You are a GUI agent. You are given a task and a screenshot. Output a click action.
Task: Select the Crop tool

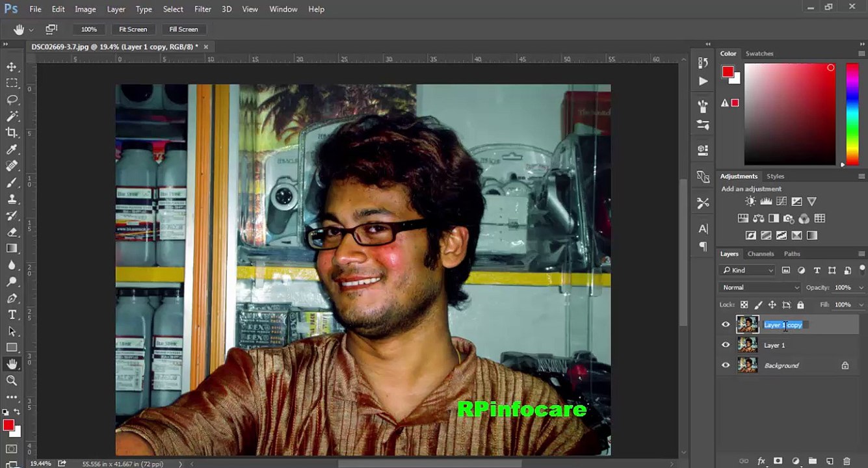tap(12, 133)
